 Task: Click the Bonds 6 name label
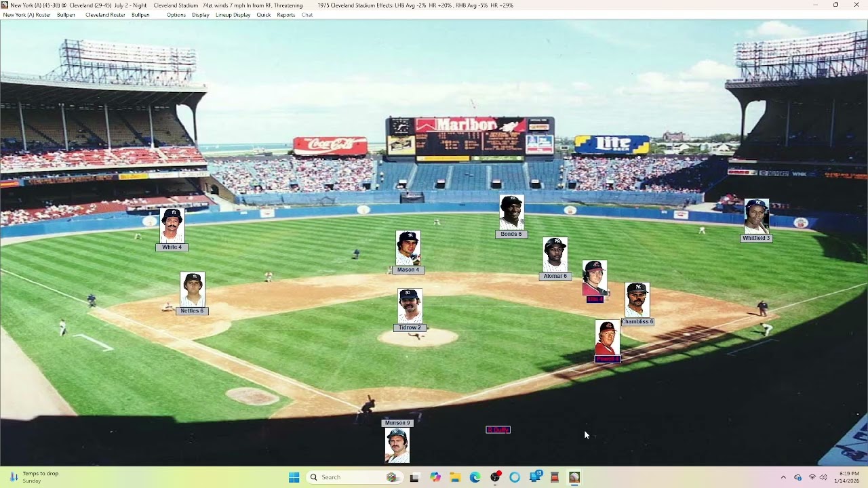511,235
